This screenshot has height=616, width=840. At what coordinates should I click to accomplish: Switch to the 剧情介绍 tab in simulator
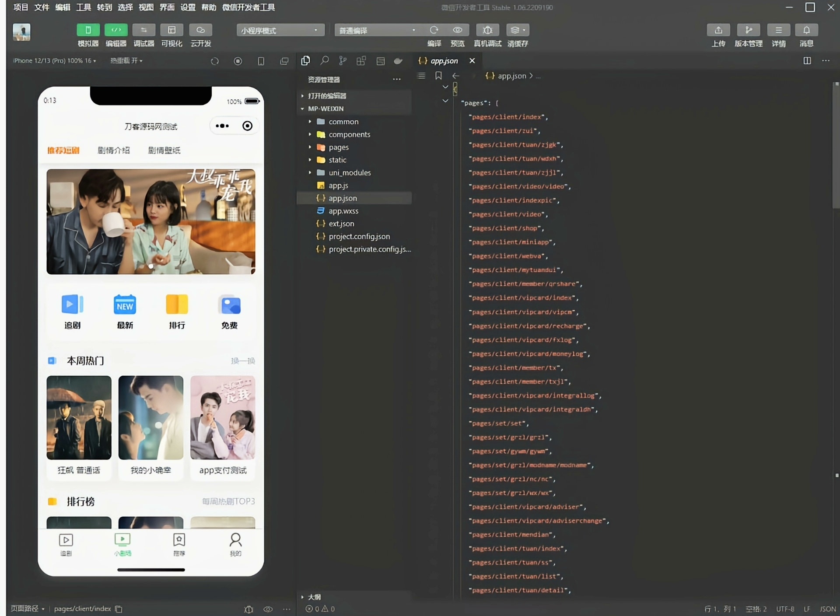(113, 150)
